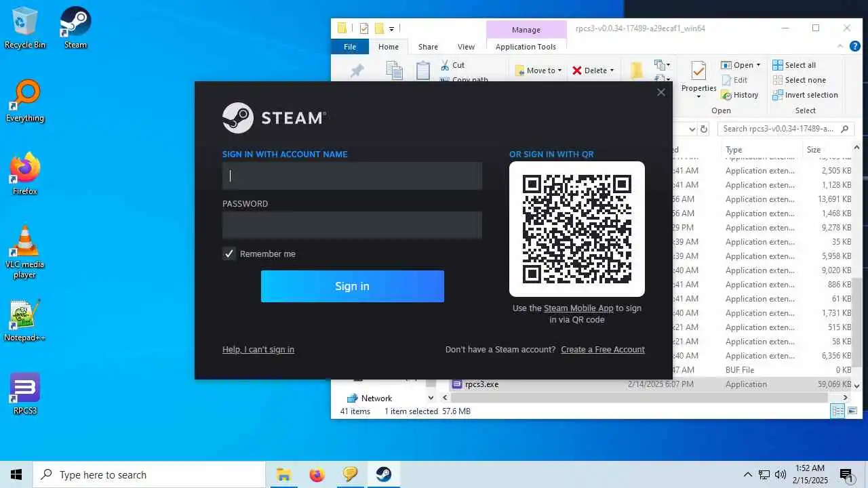The width and height of the screenshot is (868, 488).
Task: Select the VLC media player desktop icon
Action: tap(25, 252)
